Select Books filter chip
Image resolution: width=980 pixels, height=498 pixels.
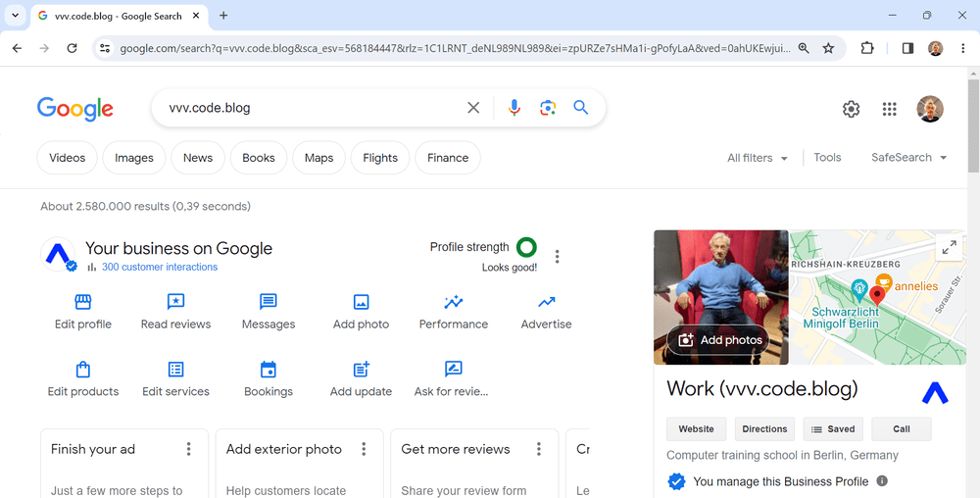pos(259,158)
